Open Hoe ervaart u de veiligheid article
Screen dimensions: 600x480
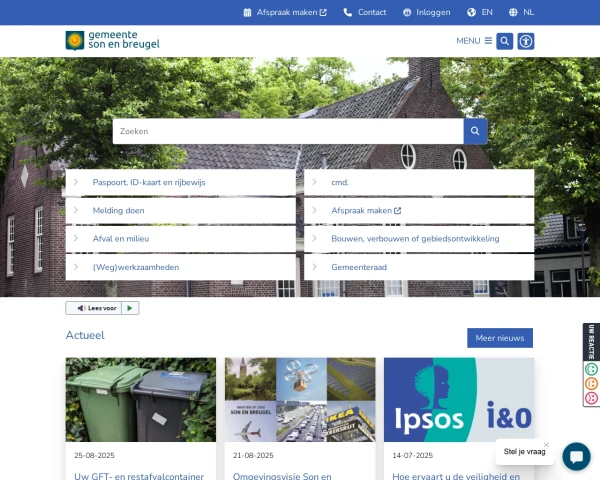[456, 476]
